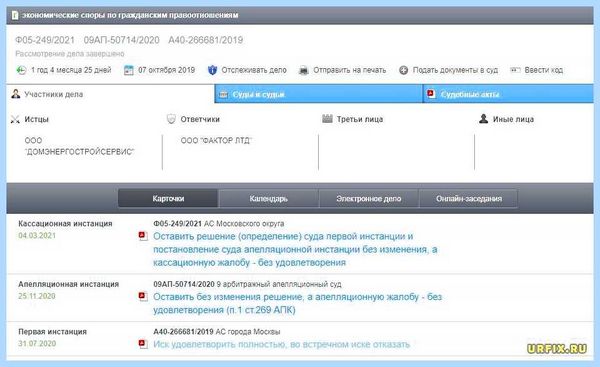Image resolution: width=600 pixels, height=367 pixels.
Task: Click the icon next to Третьи лица
Action: coord(327,119)
